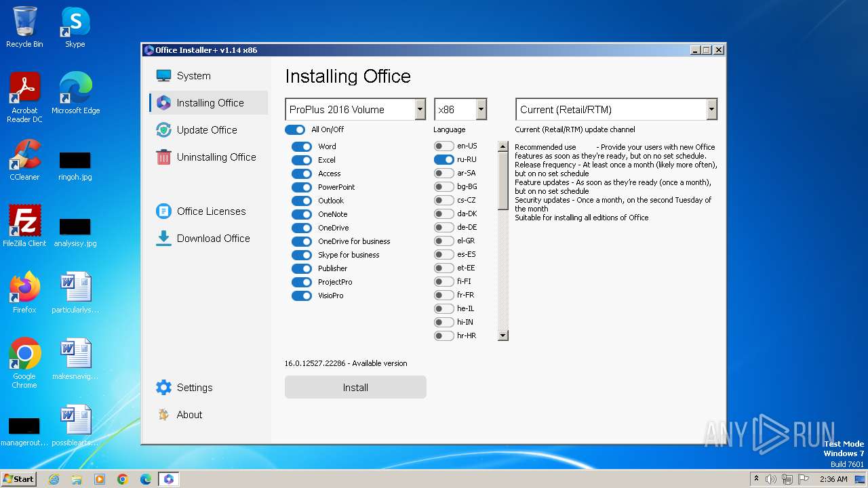Open Google Chrome desktop shortcut
868x488 pixels.
pyautogui.click(x=24, y=363)
